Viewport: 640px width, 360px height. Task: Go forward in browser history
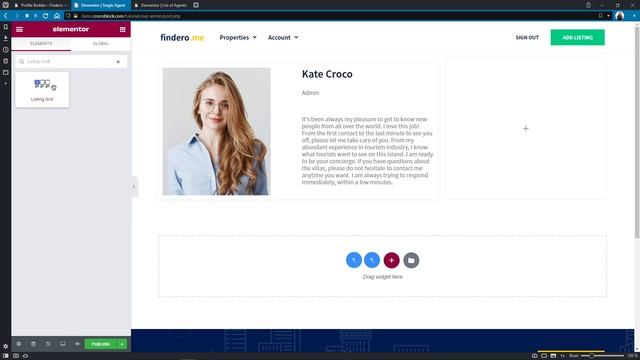point(16,16)
